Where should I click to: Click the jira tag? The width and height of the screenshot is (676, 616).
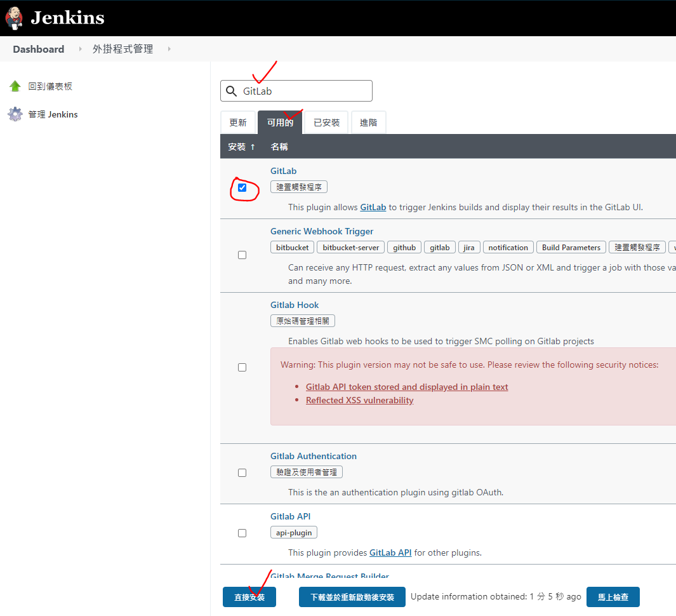tap(468, 248)
